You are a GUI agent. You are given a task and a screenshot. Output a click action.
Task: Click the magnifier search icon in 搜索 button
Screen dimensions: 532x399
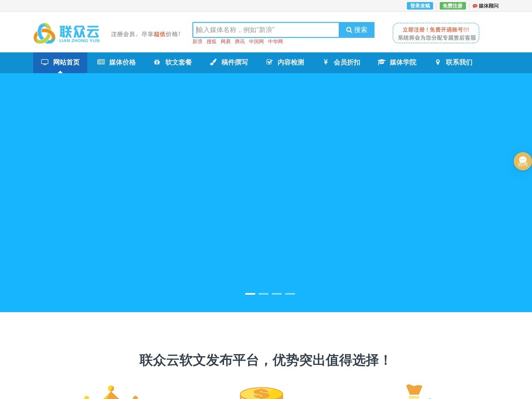pyautogui.click(x=349, y=30)
